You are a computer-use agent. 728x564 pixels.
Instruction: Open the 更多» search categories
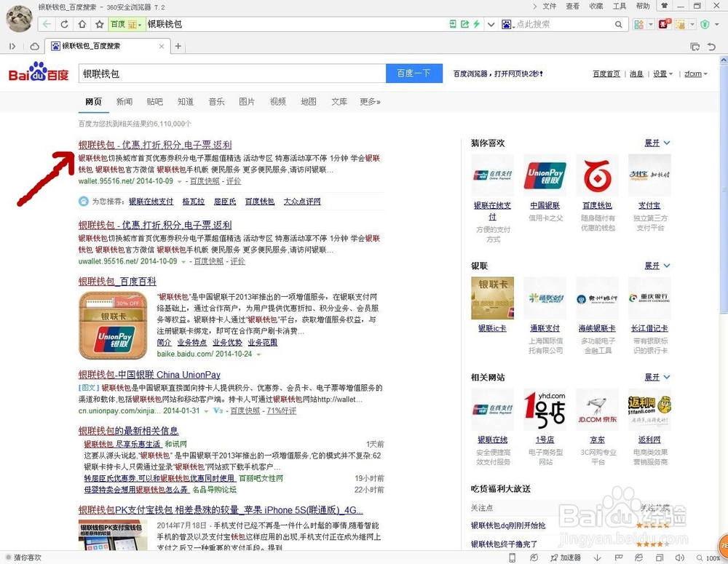tap(370, 102)
